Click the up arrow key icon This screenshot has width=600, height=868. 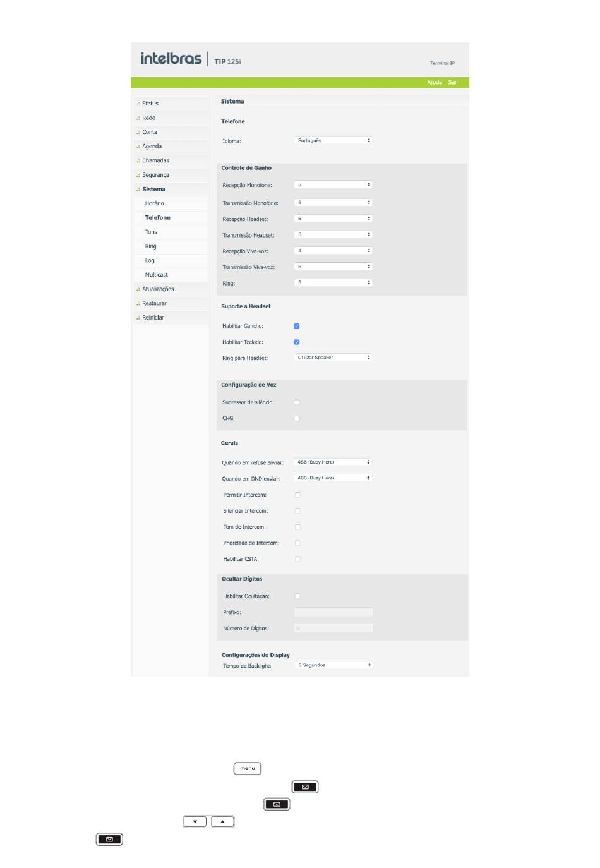222,822
